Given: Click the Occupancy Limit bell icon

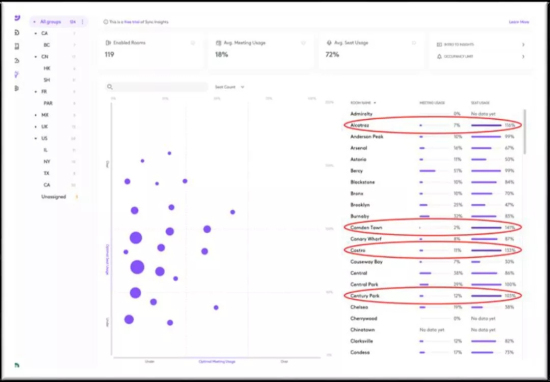Looking at the screenshot, I should pos(439,56).
